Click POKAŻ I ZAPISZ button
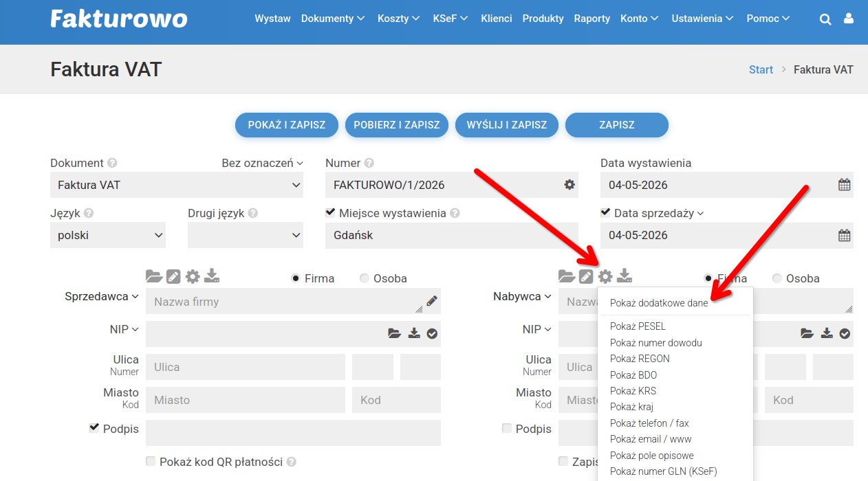This screenshot has width=868, height=481. [x=286, y=125]
